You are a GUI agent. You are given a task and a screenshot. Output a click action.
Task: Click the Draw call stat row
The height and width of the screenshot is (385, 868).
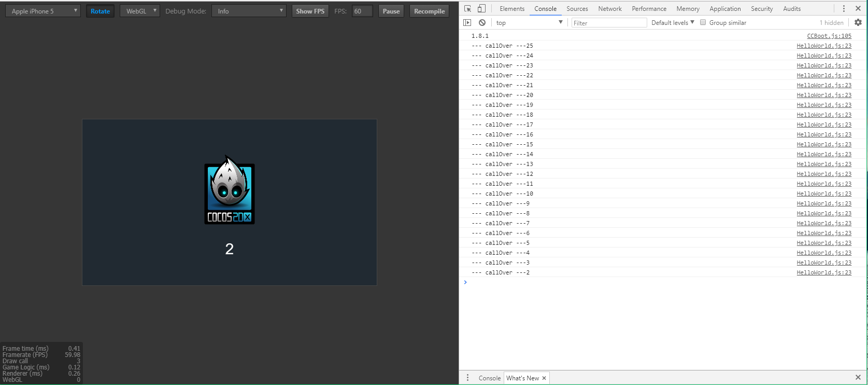pyautogui.click(x=41, y=361)
